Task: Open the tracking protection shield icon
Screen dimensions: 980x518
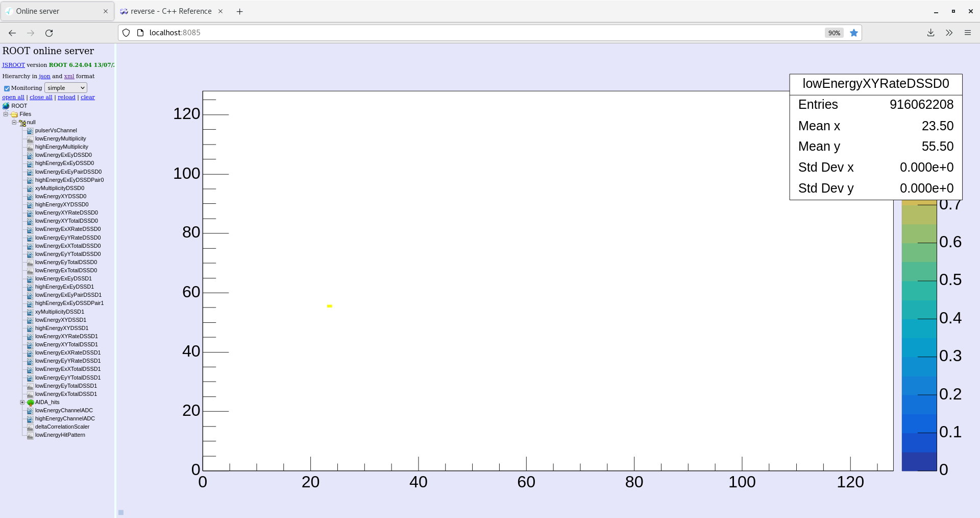Action: pos(126,33)
